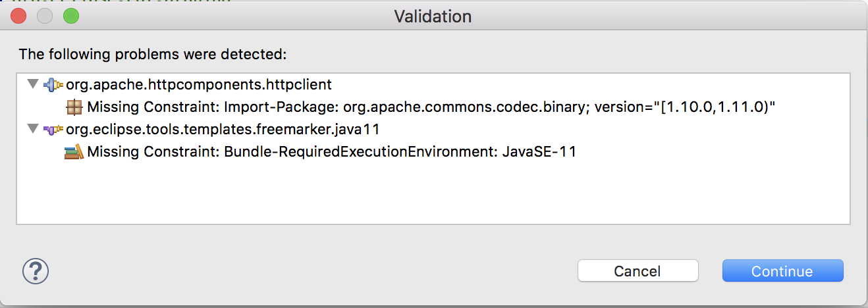Click the 'following problems were detected' label
Viewport: 868px width, 308px height.
tap(153, 54)
